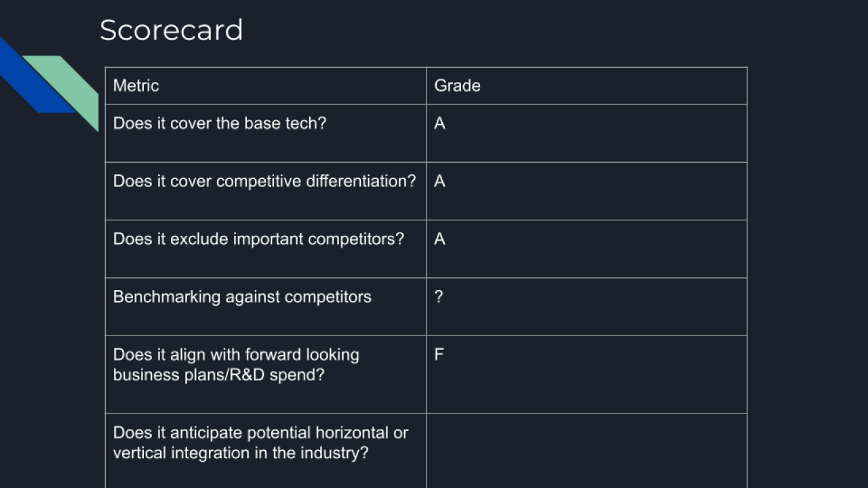Select the Metric header cell
The image size is (868, 488).
coord(265,86)
